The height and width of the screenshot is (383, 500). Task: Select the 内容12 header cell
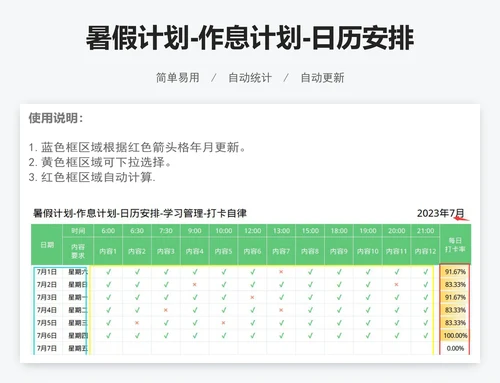pyautogui.click(x=425, y=251)
